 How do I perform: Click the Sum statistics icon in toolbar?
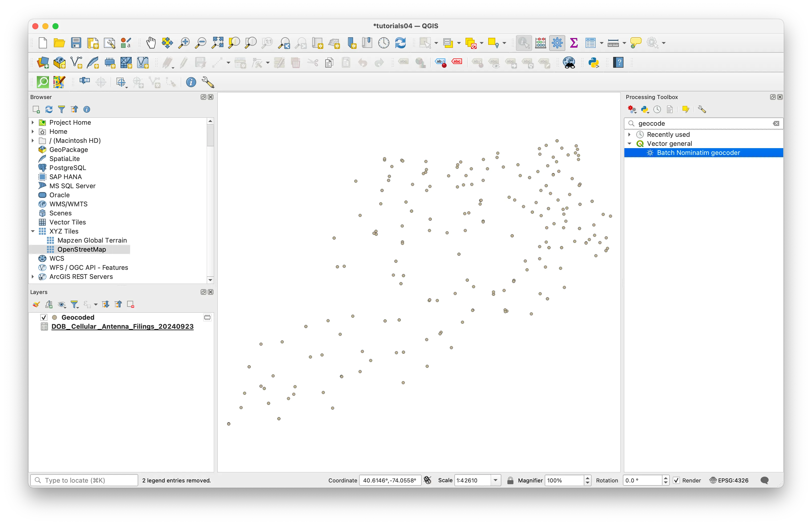click(x=573, y=43)
